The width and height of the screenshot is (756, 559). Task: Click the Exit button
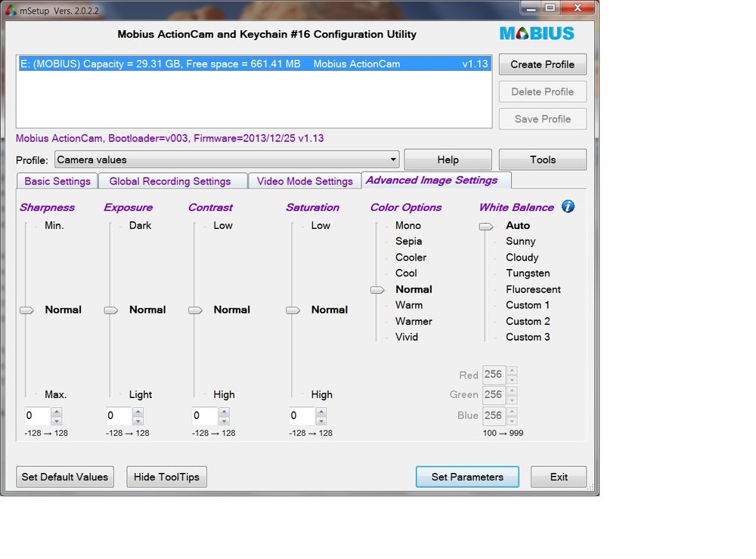pyautogui.click(x=559, y=477)
